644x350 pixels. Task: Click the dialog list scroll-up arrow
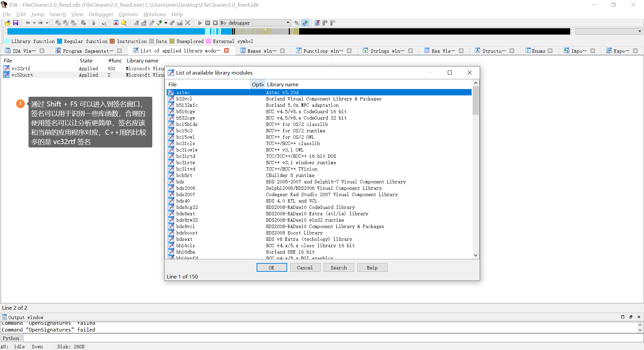pos(476,83)
